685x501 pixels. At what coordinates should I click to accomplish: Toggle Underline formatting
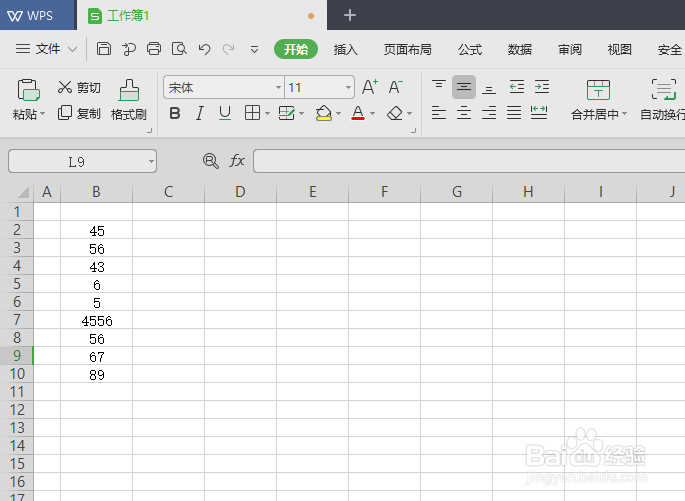[x=225, y=113]
